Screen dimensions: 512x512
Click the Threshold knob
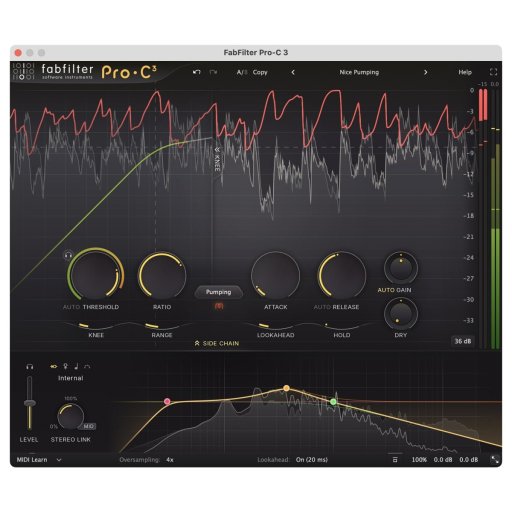pos(96,275)
